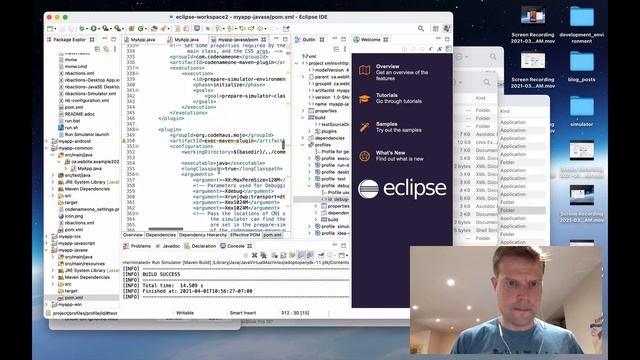Toggle Link with Editor in Package Explorer

point(106,49)
